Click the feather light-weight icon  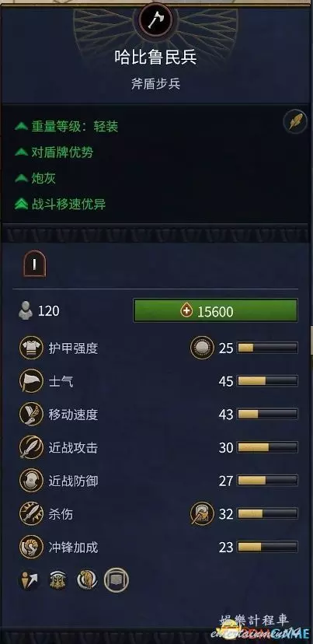295,121
